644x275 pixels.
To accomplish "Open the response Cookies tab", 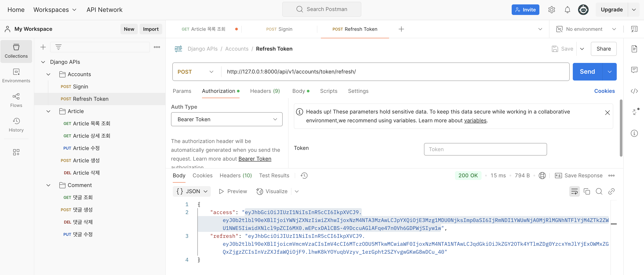I will coord(202,175).
